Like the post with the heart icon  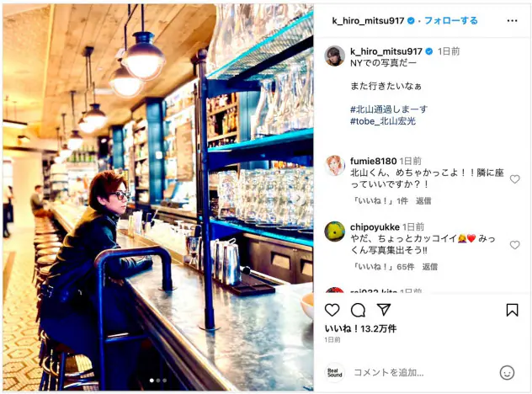(x=332, y=310)
